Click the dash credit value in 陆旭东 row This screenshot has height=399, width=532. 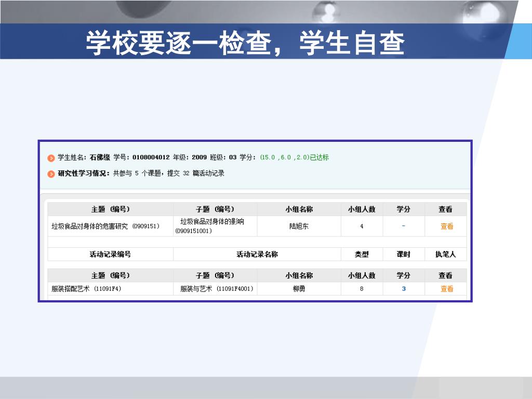tap(403, 226)
